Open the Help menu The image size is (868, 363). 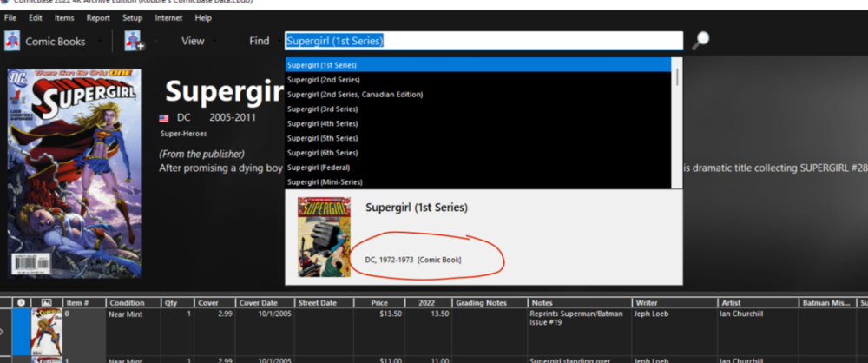[x=203, y=17]
